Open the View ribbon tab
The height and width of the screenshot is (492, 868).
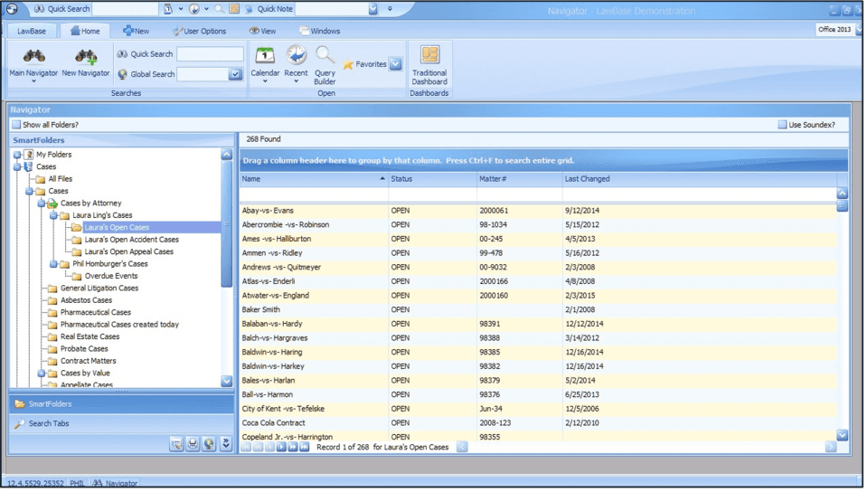(262, 31)
